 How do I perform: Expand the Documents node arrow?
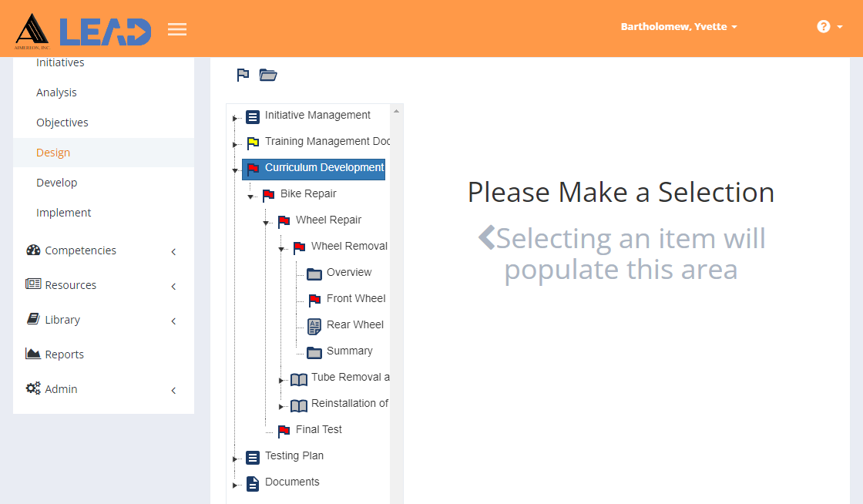click(x=234, y=486)
